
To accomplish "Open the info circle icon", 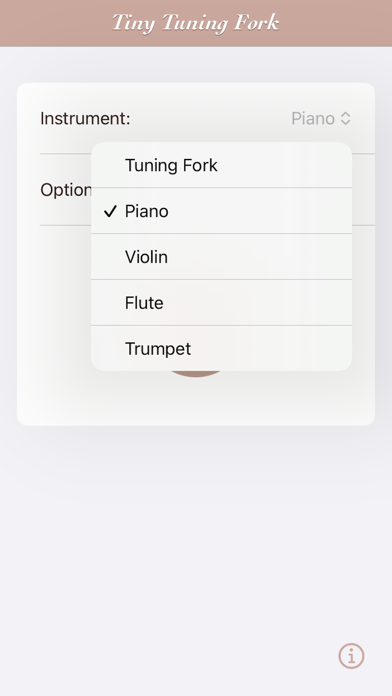I will pos(351,656).
